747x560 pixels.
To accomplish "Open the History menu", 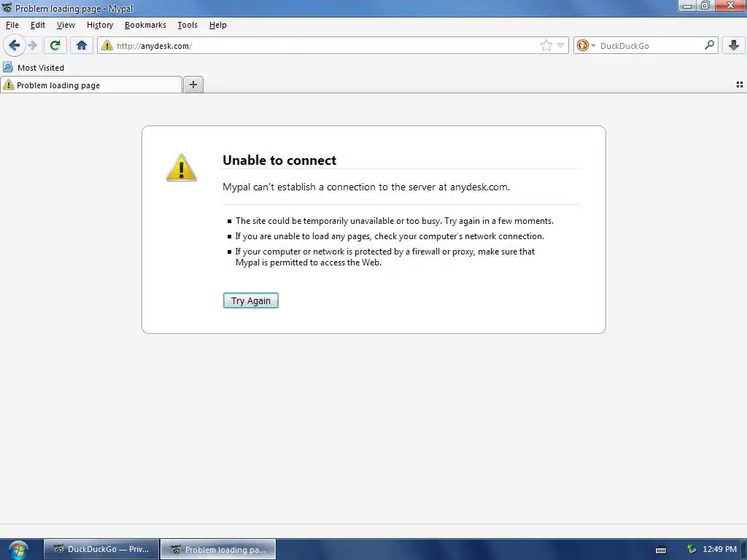I will tap(100, 25).
